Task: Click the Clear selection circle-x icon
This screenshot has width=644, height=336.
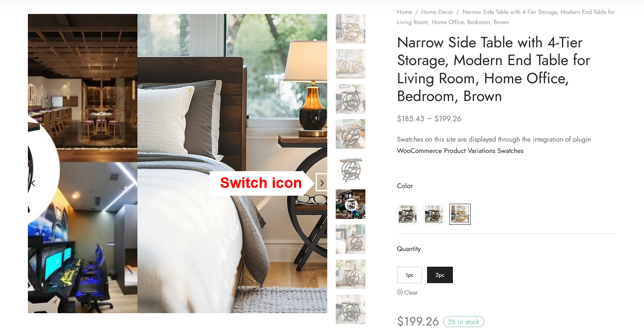Action: 400,292
